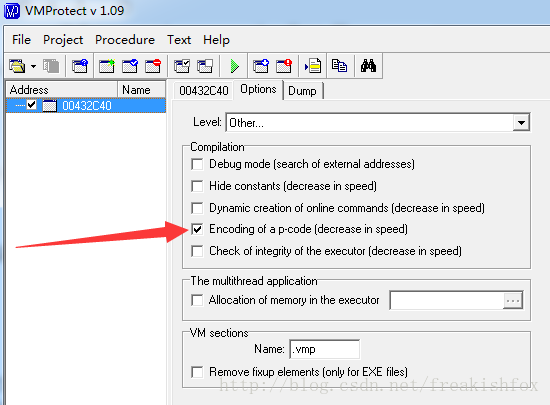Image resolution: width=550 pixels, height=405 pixels.
Task: Click the window icon with red exclamation
Action: tap(284, 66)
